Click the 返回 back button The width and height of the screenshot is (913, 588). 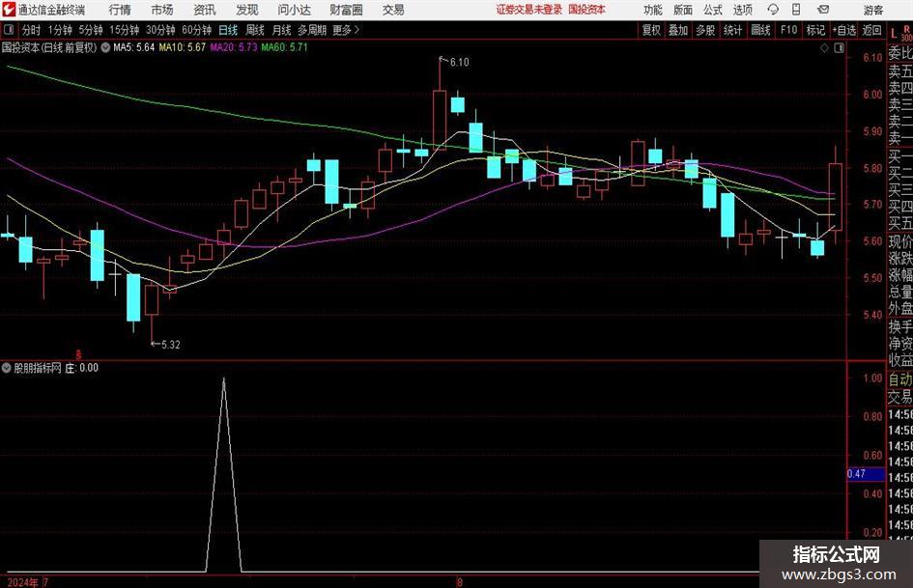click(x=871, y=30)
